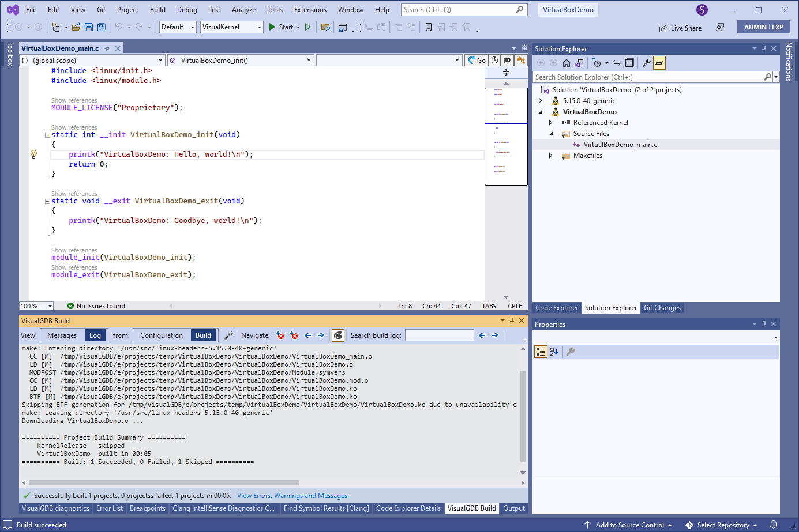Open the Analyze menu
The image size is (799, 532).
pyautogui.click(x=243, y=10)
